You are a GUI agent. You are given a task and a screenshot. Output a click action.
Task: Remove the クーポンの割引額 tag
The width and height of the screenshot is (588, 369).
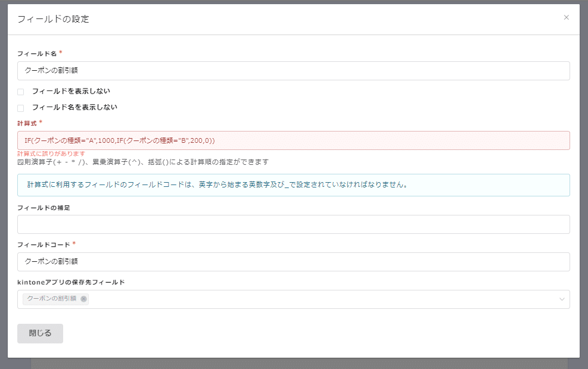point(83,299)
